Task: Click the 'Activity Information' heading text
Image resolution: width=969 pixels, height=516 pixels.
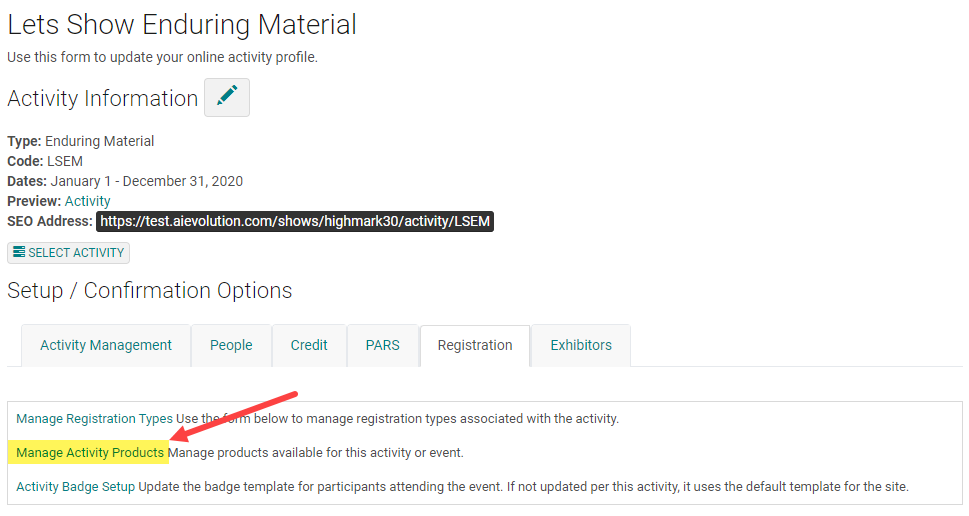Action: pyautogui.click(x=103, y=98)
